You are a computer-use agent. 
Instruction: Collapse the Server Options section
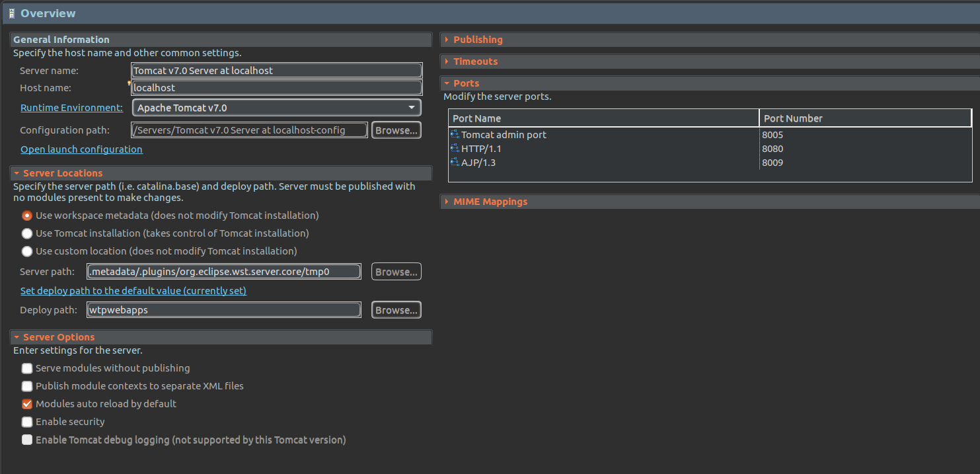[x=17, y=337]
